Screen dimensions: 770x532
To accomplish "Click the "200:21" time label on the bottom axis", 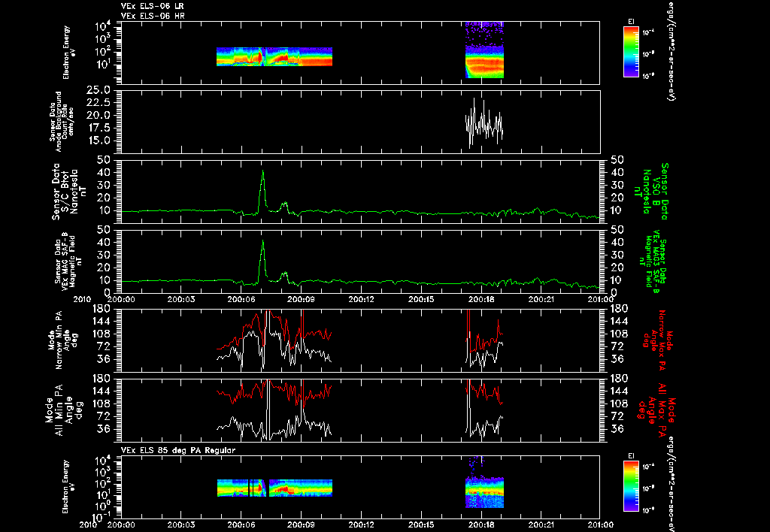I will [x=541, y=524].
